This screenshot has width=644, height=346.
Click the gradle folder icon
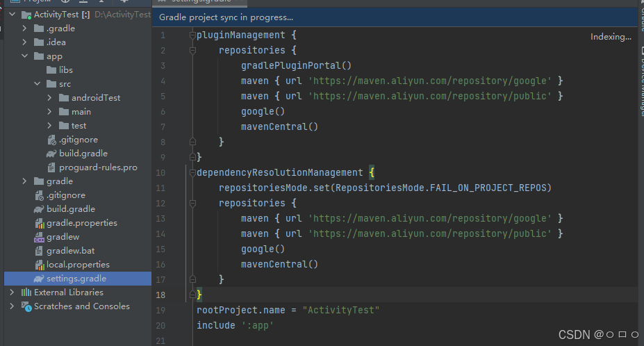coord(39,181)
